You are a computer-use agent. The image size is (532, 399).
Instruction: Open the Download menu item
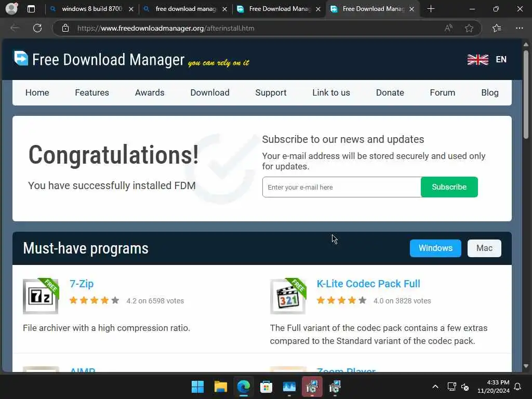(x=210, y=92)
